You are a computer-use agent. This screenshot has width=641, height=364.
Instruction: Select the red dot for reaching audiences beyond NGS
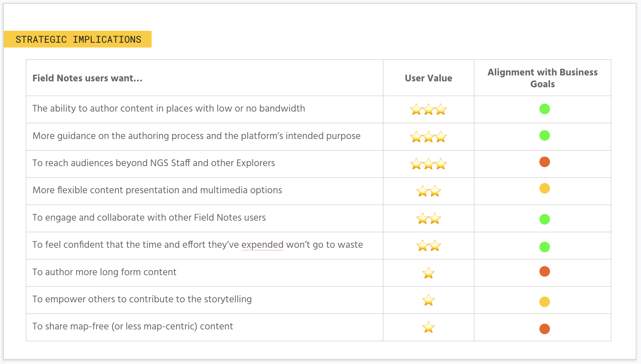(544, 162)
